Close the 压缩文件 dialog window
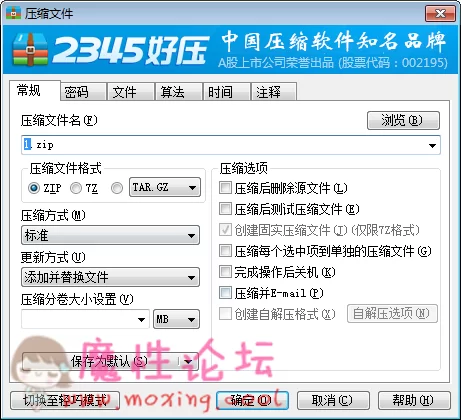Image resolution: width=461 pixels, height=420 pixels. [440, 14]
